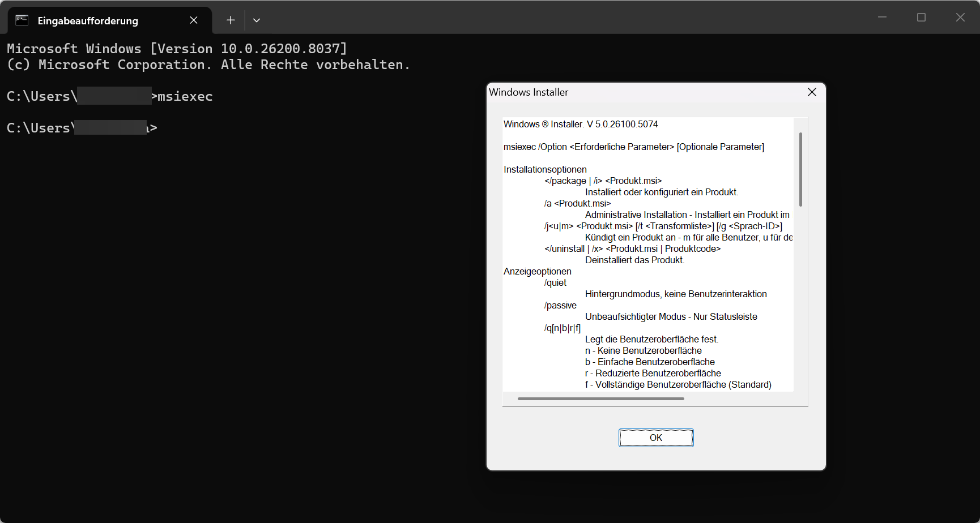Close the Eingabeaufforderung tab
980x523 pixels.
pos(194,20)
